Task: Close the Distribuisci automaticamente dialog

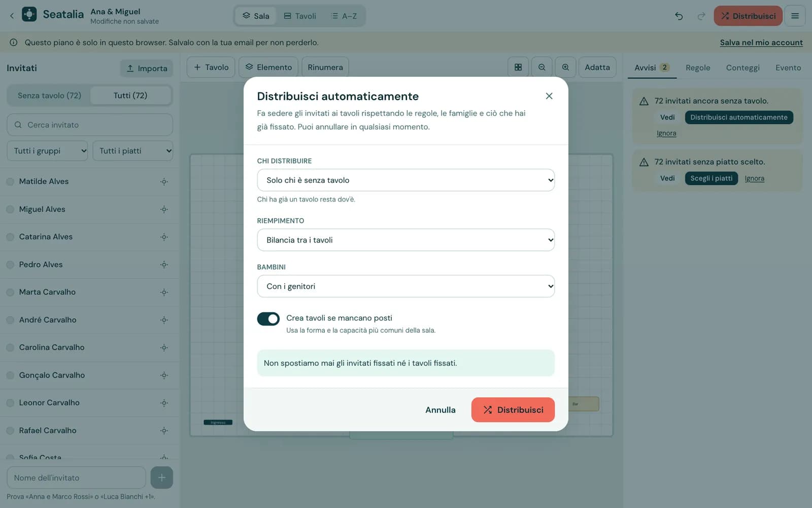Action: pos(549,96)
